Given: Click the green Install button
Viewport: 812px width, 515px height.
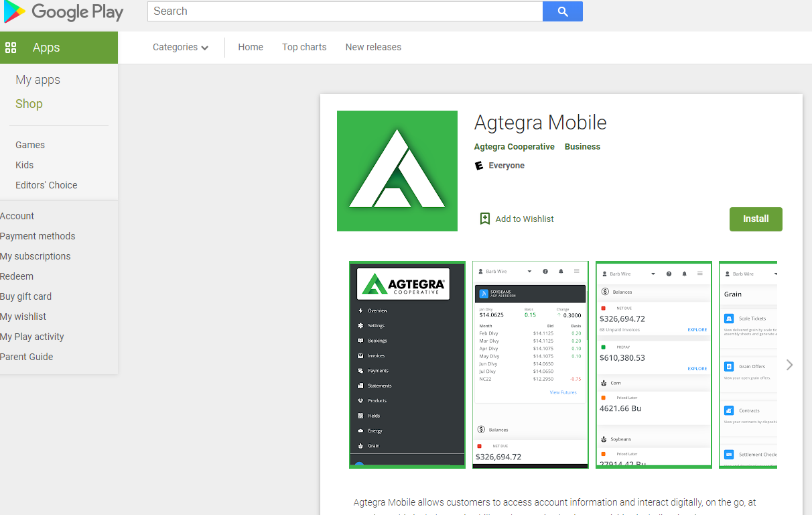Looking at the screenshot, I should click(x=756, y=219).
